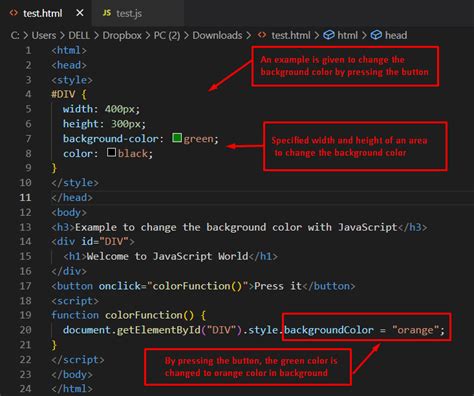The width and height of the screenshot is (474, 396).
Task: Click the </body> closing tag
Action: (72, 374)
